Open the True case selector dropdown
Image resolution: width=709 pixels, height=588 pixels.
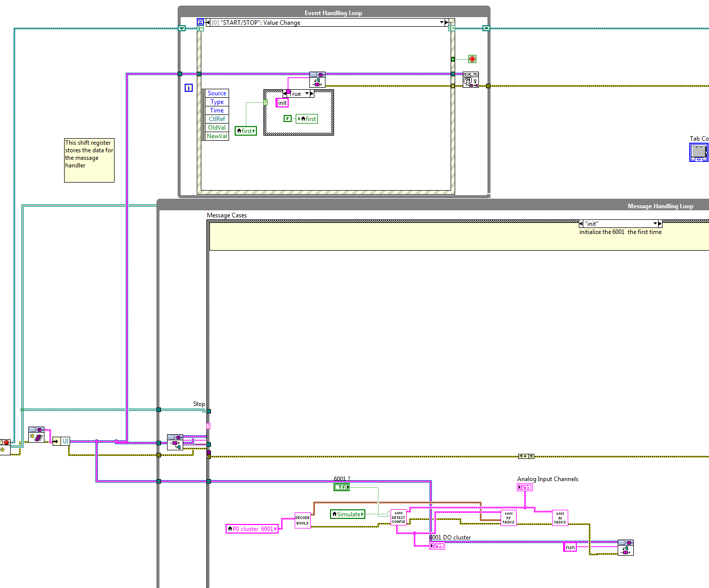[x=307, y=94]
